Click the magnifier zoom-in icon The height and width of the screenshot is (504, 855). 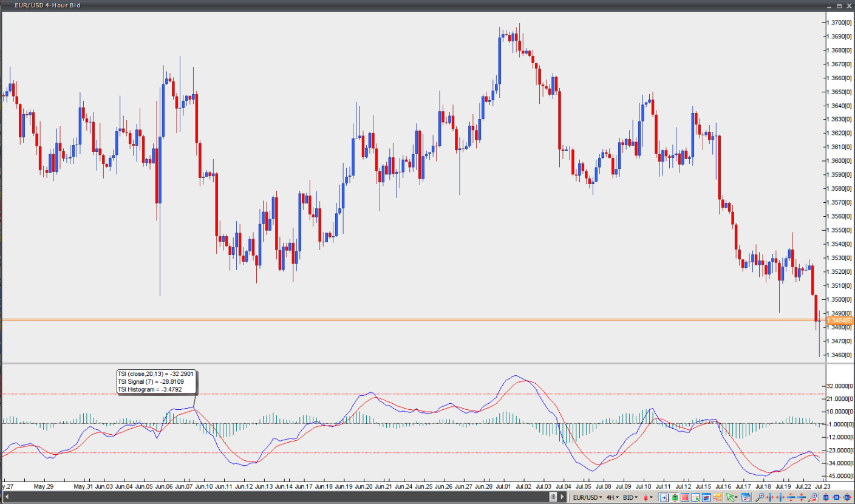click(760, 498)
